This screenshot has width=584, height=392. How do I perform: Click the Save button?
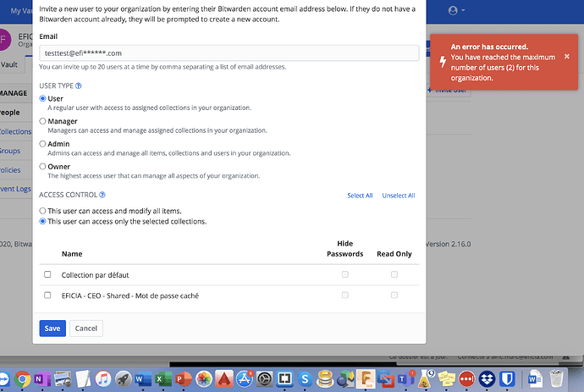pos(52,329)
